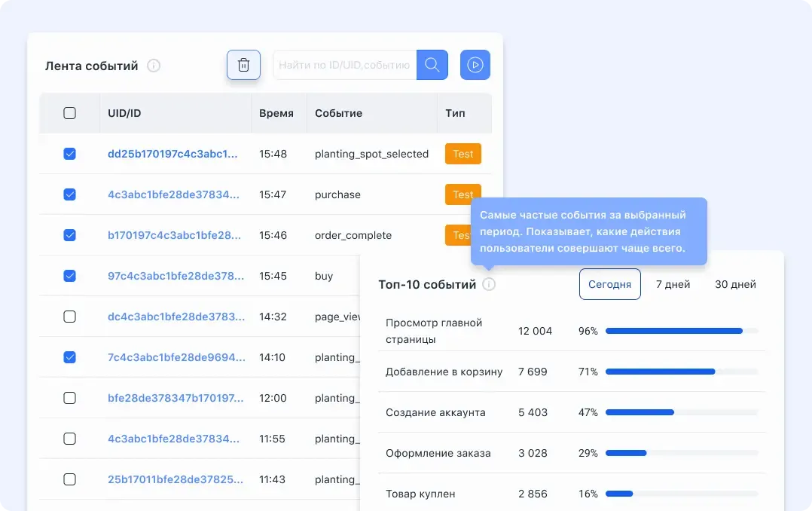Open the dd25b170197c4c3abc1... UID link
This screenshot has height=511, width=812.
click(172, 154)
